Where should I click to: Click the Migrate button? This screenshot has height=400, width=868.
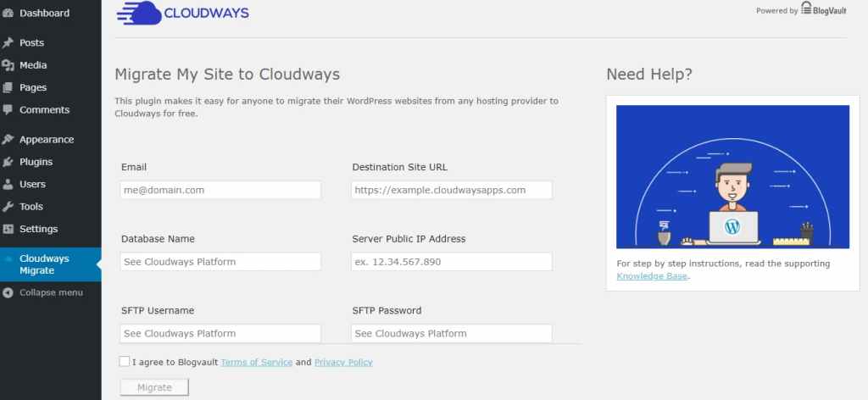(x=154, y=387)
